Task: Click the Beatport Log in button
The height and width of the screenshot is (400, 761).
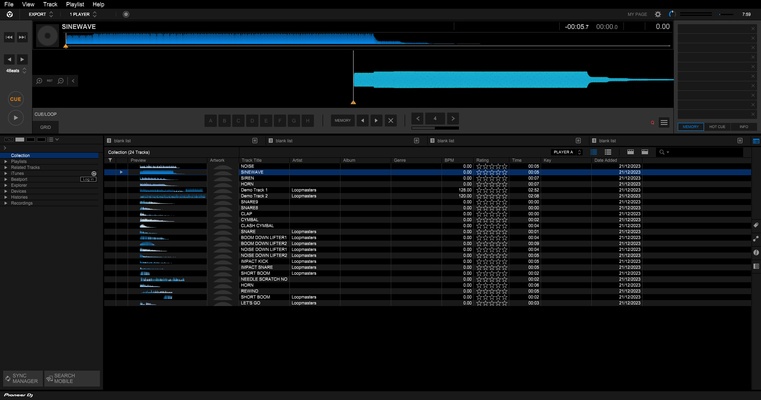Action: 88,179
